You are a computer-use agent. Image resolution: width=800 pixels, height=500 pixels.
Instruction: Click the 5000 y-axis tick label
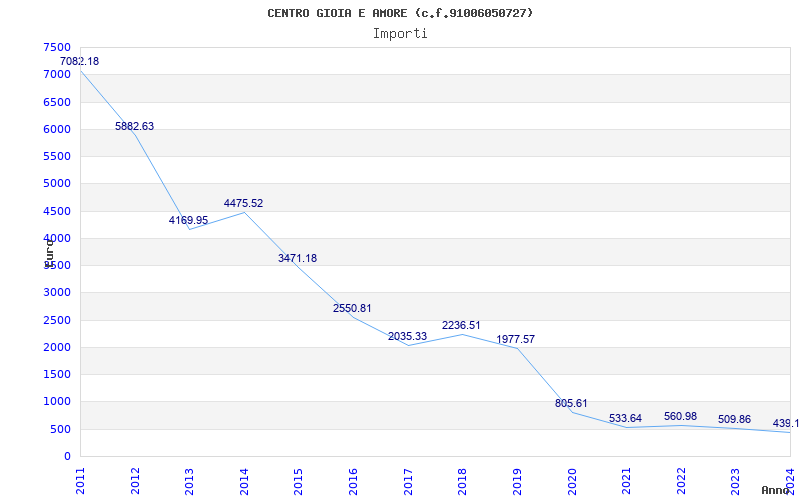point(55,184)
